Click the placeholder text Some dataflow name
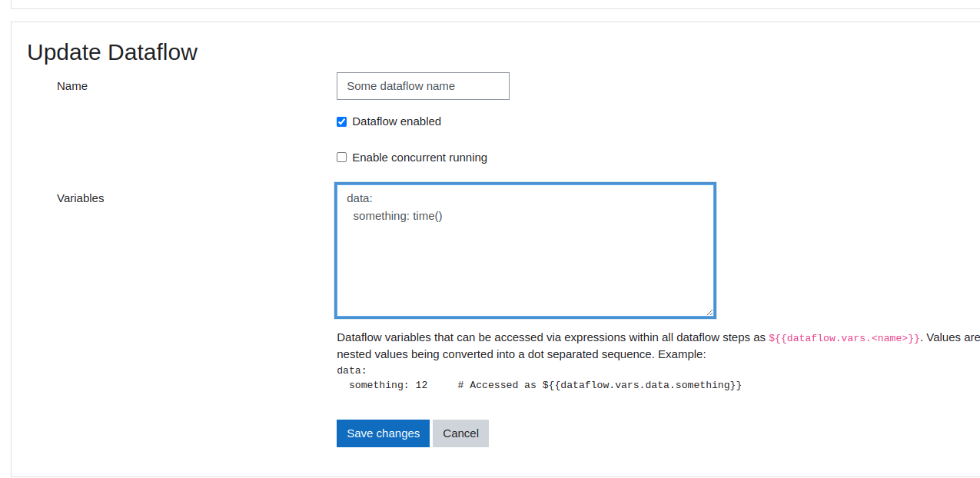Image resolution: width=980 pixels, height=478 pixels. tap(400, 86)
